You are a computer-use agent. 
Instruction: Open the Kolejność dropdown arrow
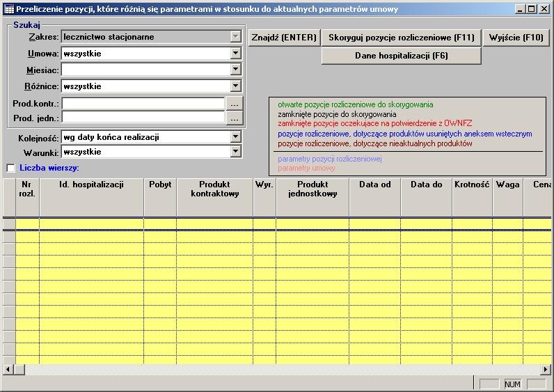pos(236,136)
